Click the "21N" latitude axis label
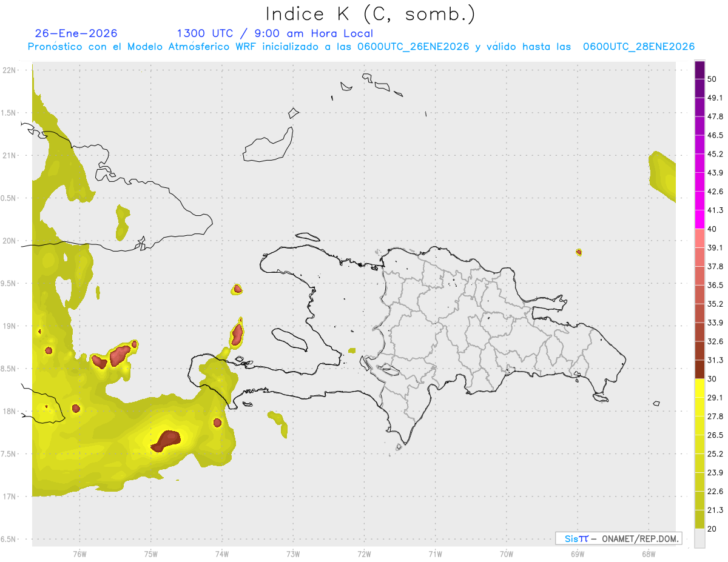 coord(10,156)
